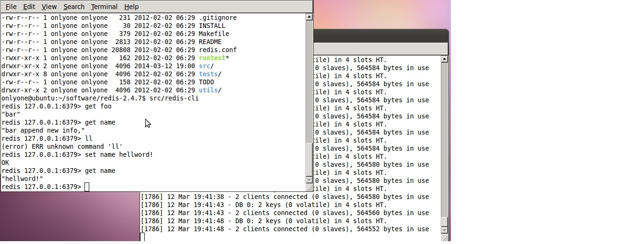Click the 19:41:43 564560 bytes log line

coord(285,213)
